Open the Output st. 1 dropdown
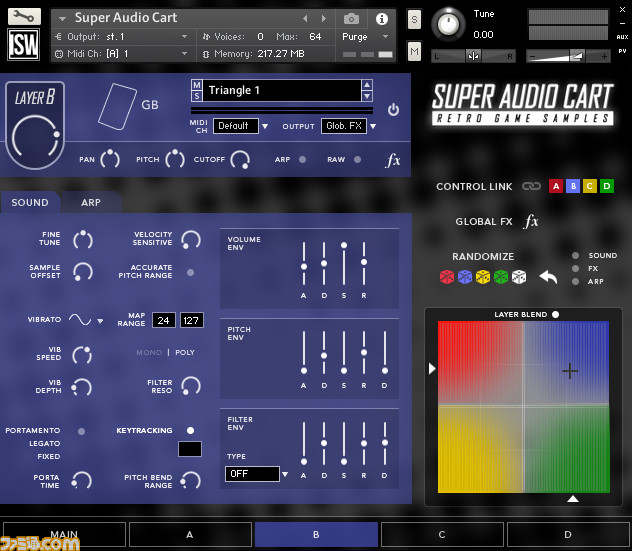The image size is (632, 551). 184,37
